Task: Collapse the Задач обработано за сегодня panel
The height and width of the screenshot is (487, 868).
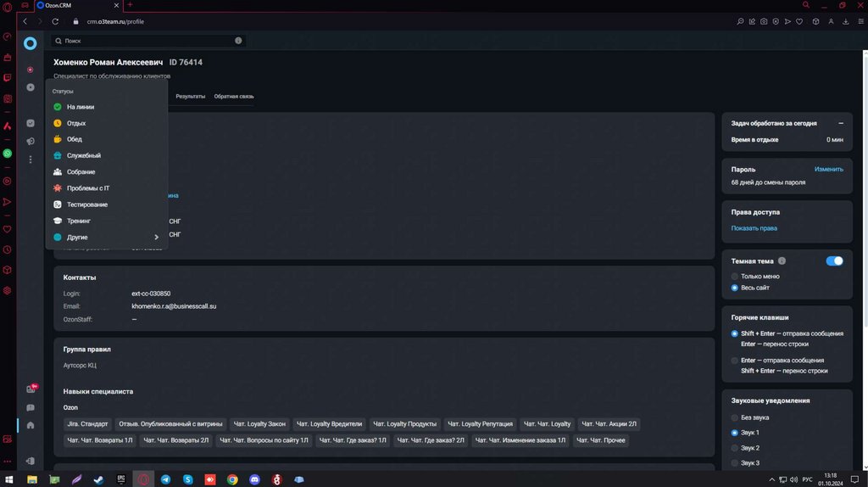Action: [x=841, y=123]
